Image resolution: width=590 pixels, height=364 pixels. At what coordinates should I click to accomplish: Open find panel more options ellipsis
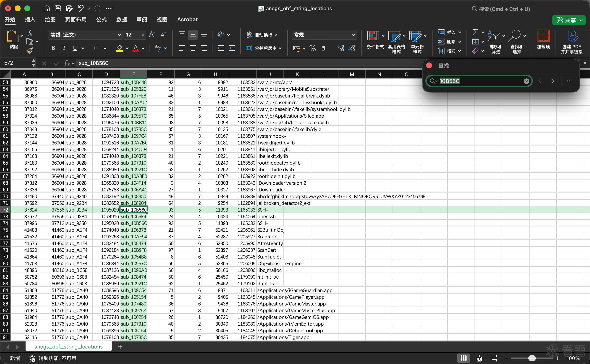(570, 81)
